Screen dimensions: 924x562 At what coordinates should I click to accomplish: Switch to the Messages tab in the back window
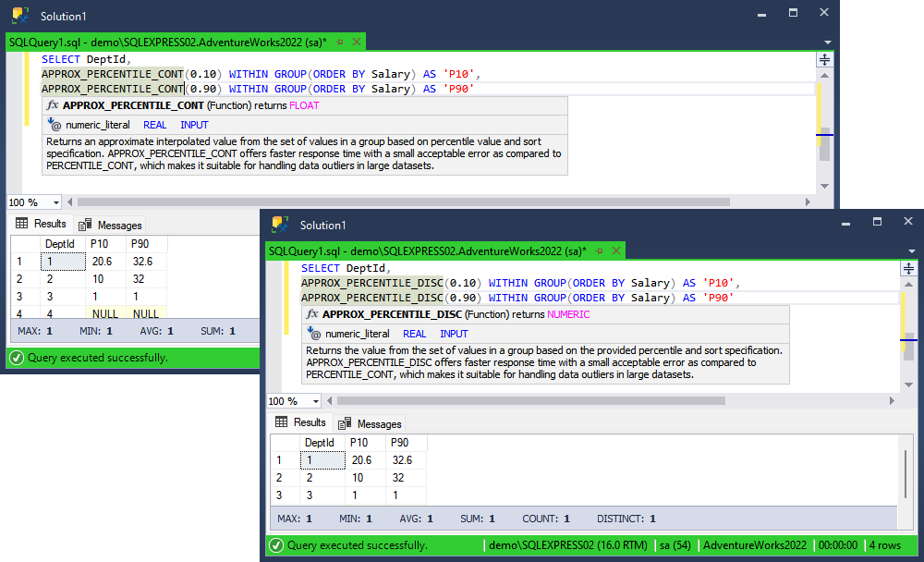pos(111,225)
